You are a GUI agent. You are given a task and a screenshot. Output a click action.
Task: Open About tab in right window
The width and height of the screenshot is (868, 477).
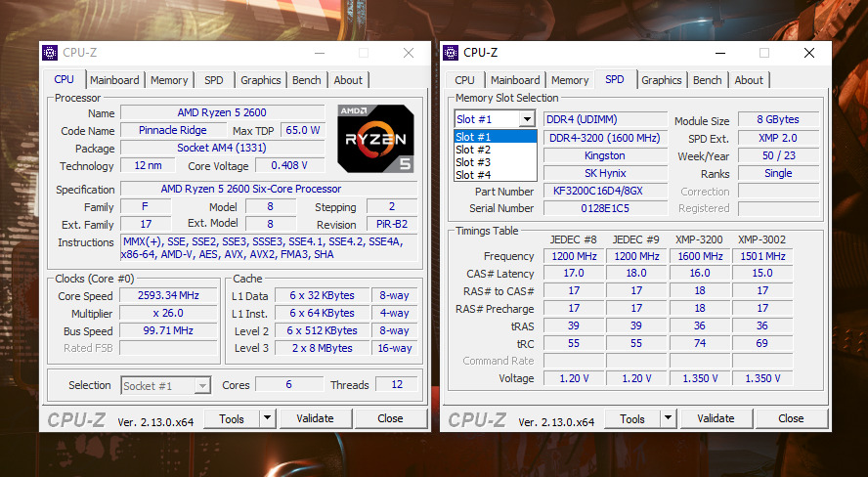[749, 80]
